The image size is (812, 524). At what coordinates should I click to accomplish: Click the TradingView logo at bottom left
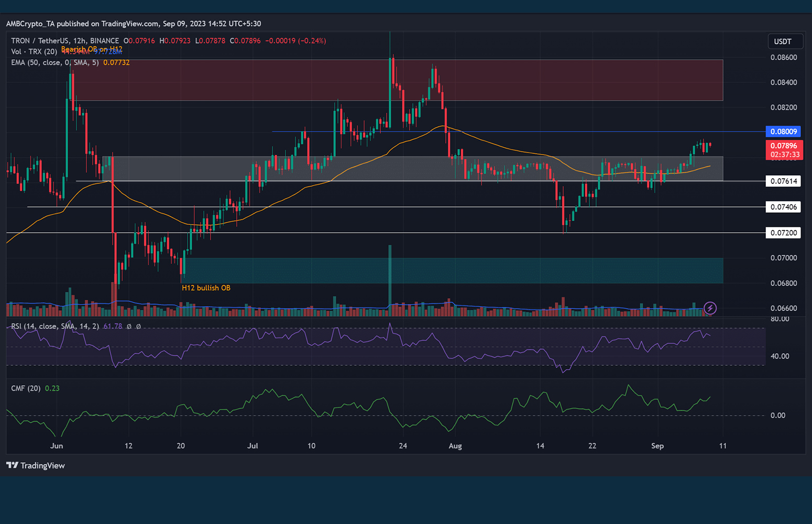click(x=36, y=465)
